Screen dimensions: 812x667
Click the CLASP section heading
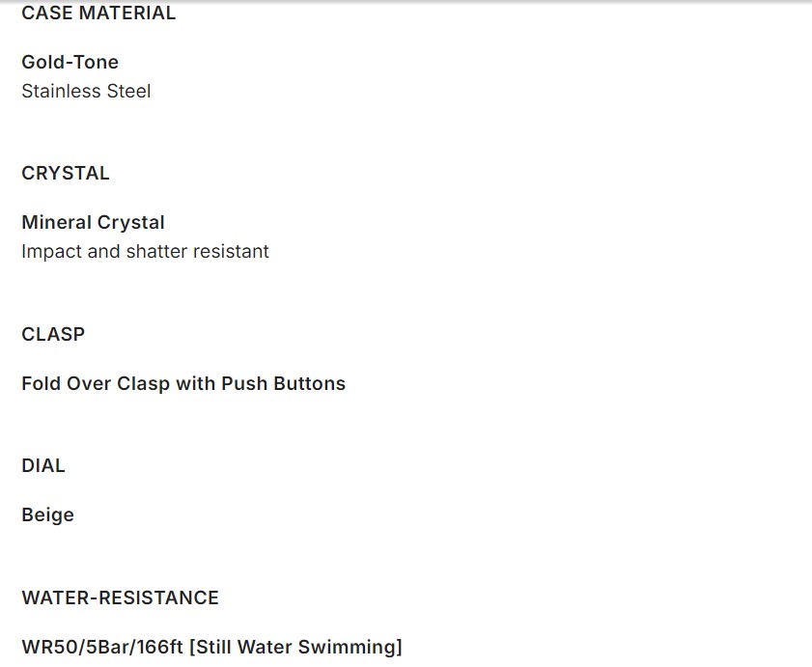53,335
